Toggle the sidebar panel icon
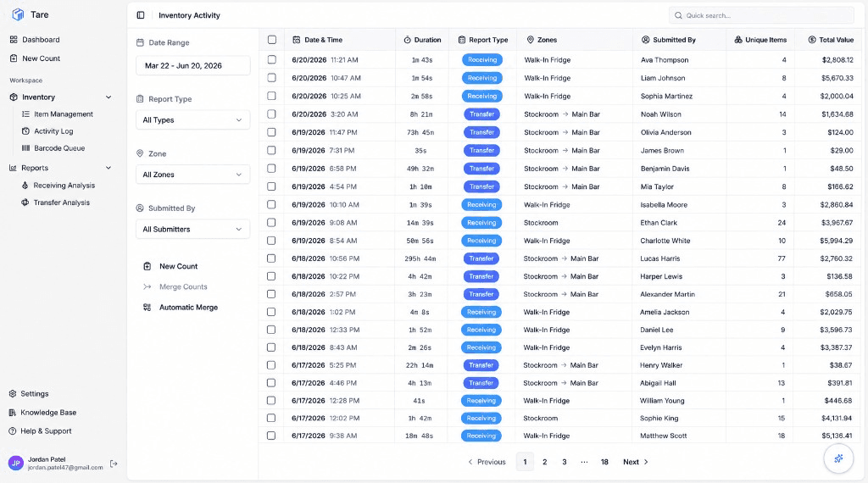The width and height of the screenshot is (868, 483). [141, 15]
